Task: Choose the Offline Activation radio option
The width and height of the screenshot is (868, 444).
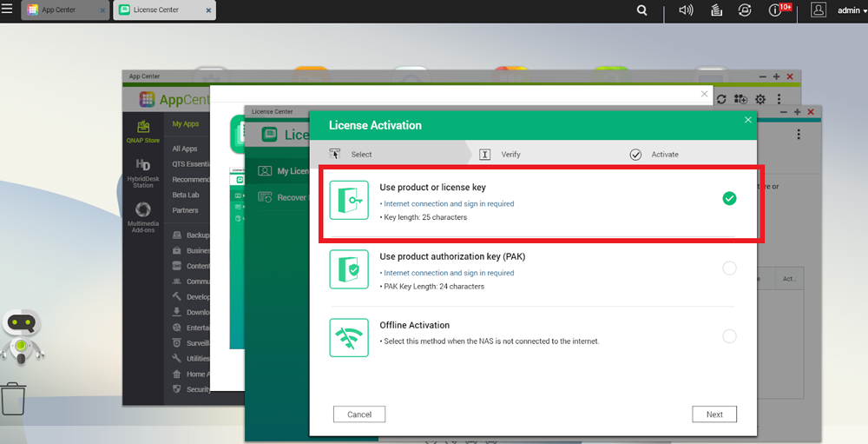Action: (x=729, y=336)
